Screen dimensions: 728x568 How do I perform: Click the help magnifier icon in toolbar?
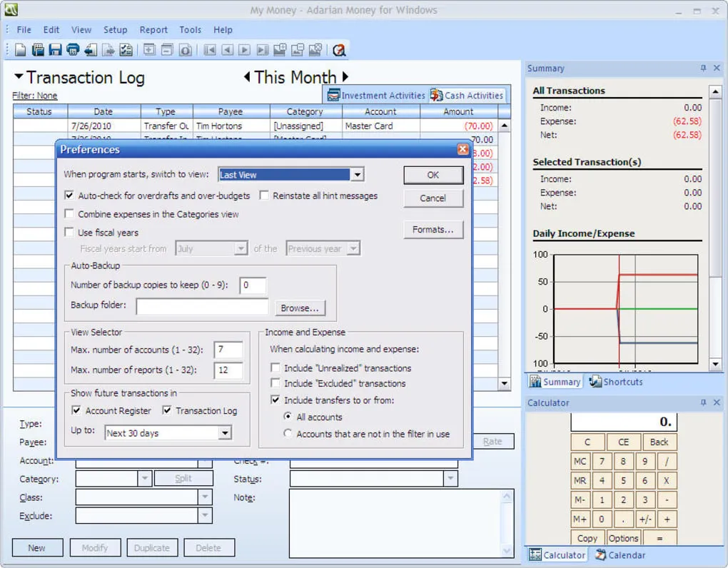point(339,50)
